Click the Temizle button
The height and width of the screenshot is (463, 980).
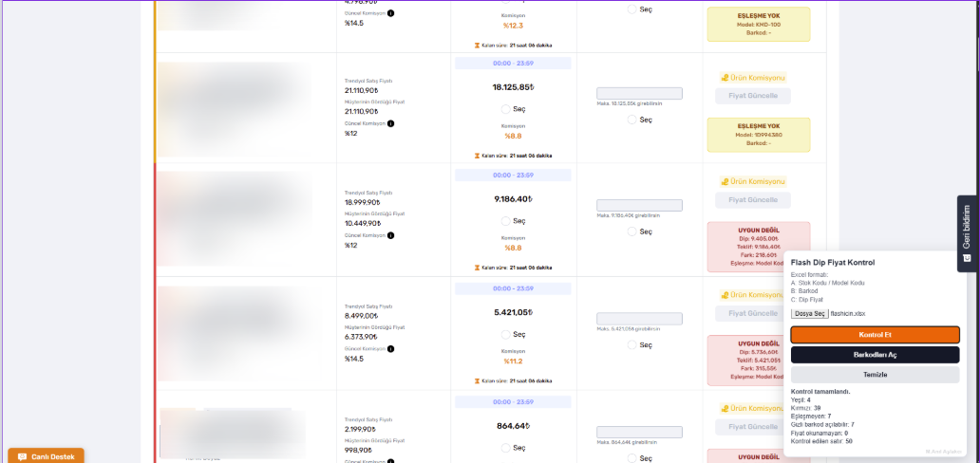(x=875, y=375)
